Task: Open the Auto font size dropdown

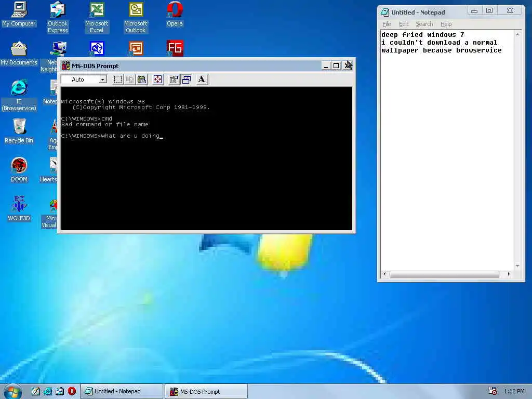Action: click(x=102, y=79)
